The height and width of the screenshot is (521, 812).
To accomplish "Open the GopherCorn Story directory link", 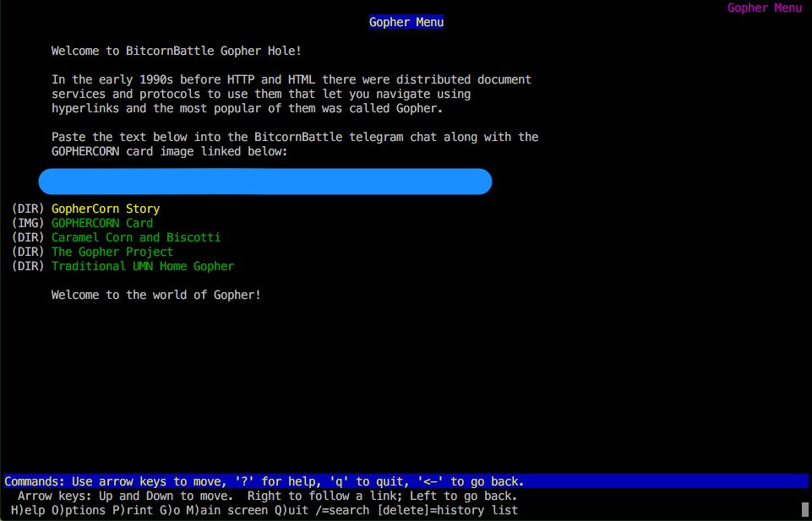I will (106, 209).
